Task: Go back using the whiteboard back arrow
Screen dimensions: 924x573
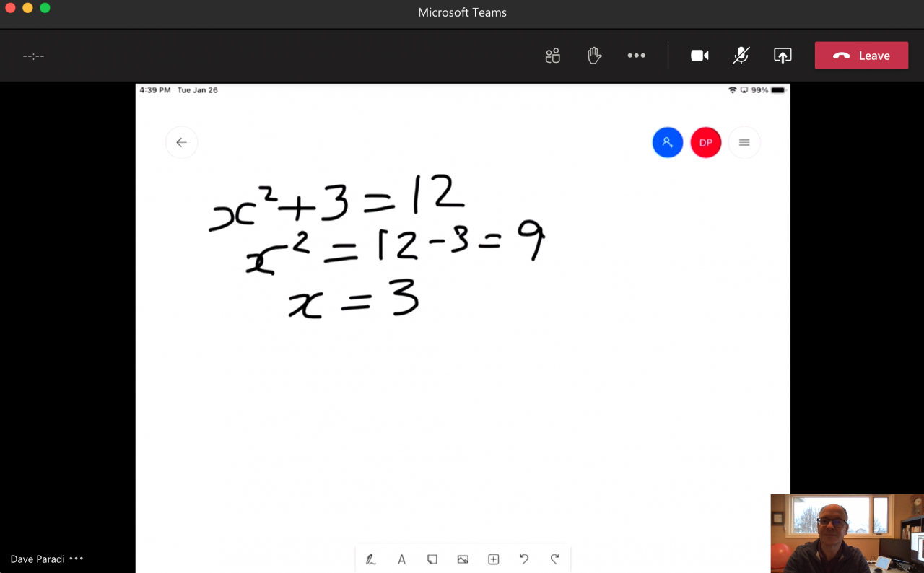Action: point(181,142)
